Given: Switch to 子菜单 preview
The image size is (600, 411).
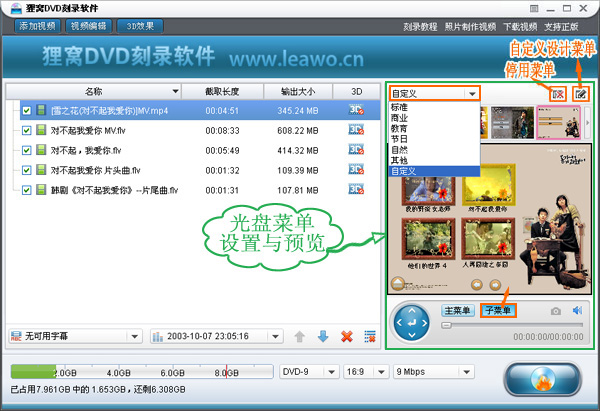Looking at the screenshot, I should click(498, 310).
